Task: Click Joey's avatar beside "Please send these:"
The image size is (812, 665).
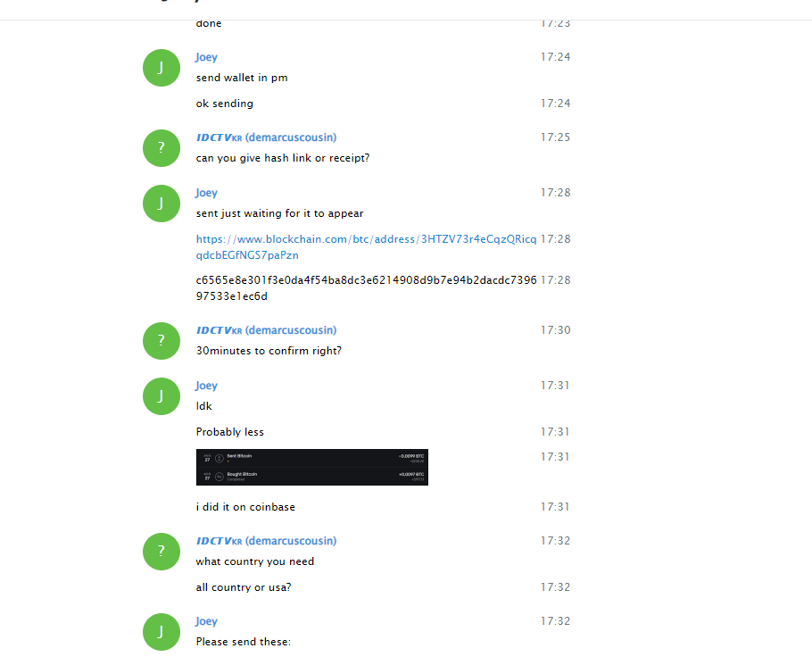Action: (x=161, y=632)
